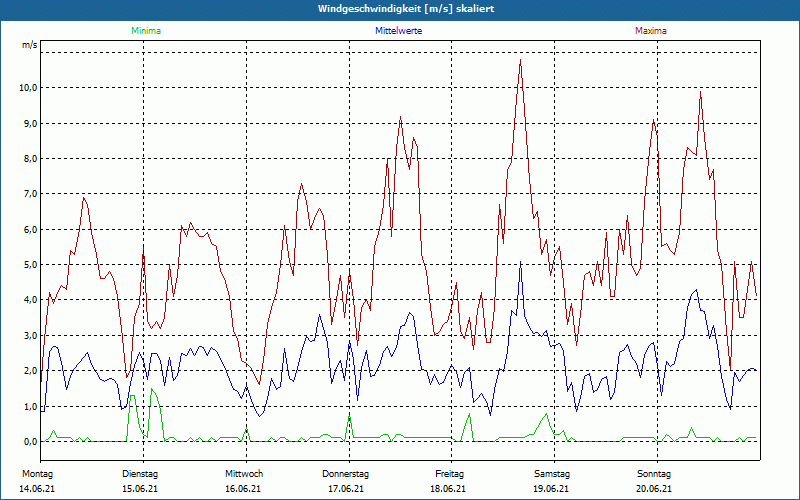Click the 'm/s' axis unit label
This screenshot has height=500, width=800.
point(30,45)
